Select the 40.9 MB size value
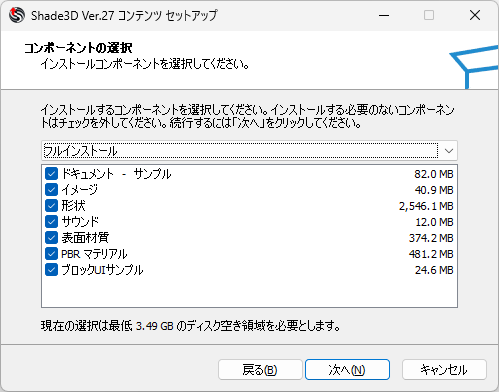The width and height of the screenshot is (499, 392). 434,190
